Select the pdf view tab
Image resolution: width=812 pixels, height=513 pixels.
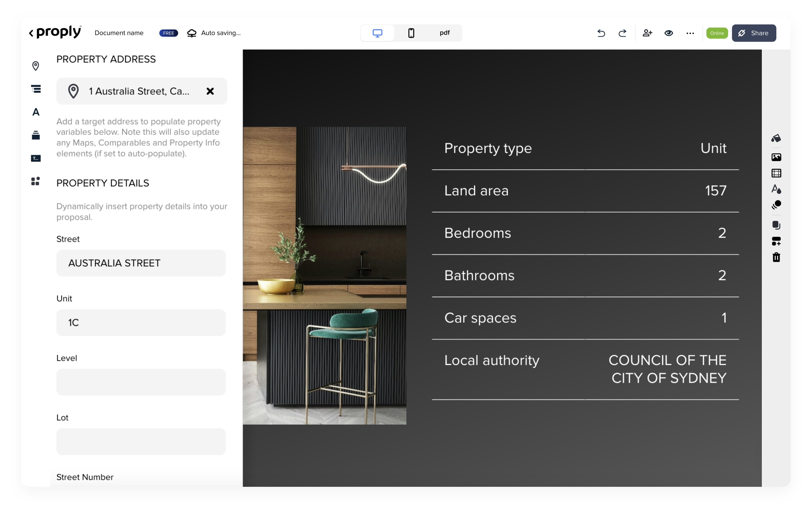(x=444, y=33)
